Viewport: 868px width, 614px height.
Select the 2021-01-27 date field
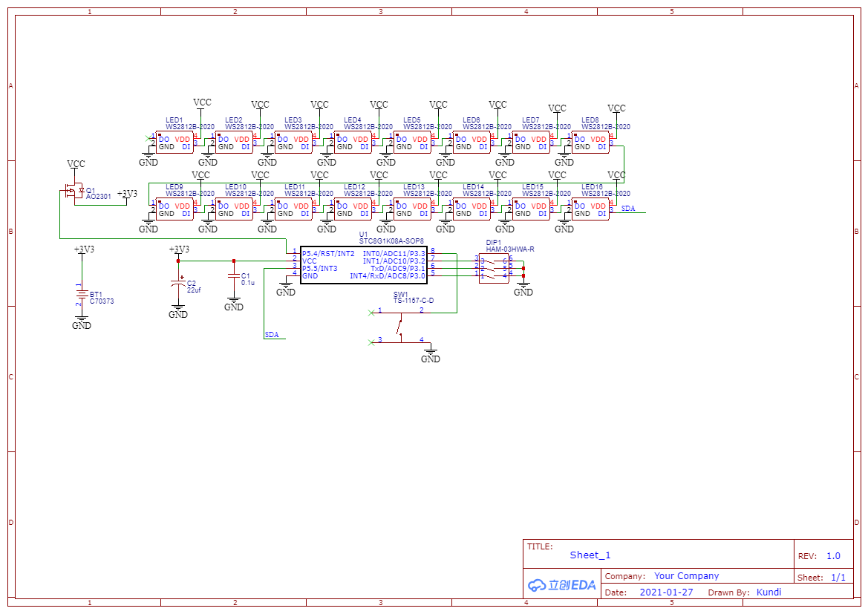click(x=666, y=592)
